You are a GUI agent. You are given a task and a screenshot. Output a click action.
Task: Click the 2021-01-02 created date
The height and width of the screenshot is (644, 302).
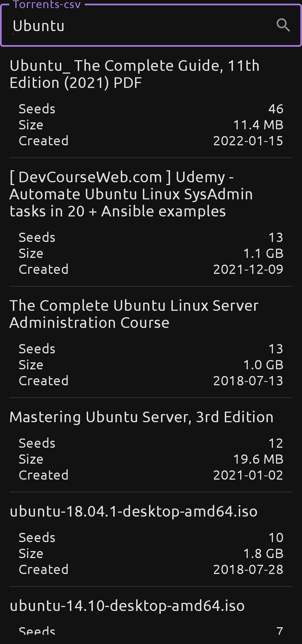click(248, 475)
